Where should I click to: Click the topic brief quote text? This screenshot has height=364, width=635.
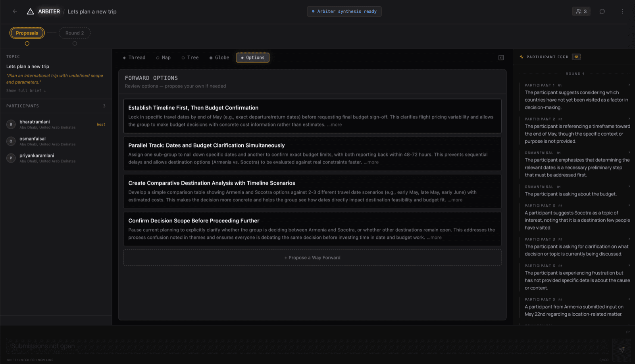(55, 79)
